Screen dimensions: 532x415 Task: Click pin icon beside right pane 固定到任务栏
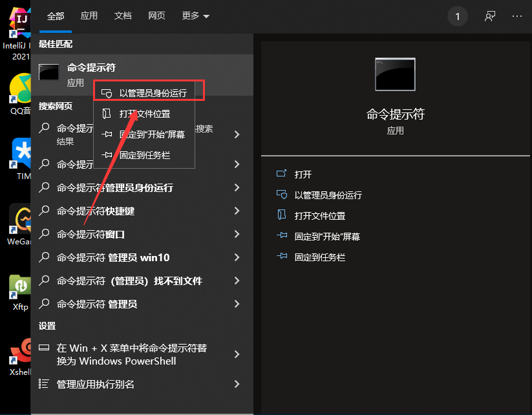coord(282,256)
